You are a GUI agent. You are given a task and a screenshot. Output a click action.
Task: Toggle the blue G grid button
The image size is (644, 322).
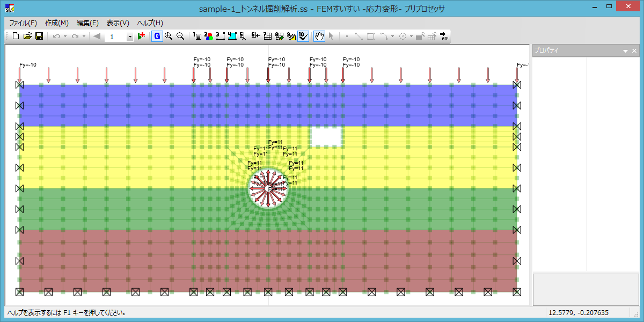pyautogui.click(x=157, y=36)
